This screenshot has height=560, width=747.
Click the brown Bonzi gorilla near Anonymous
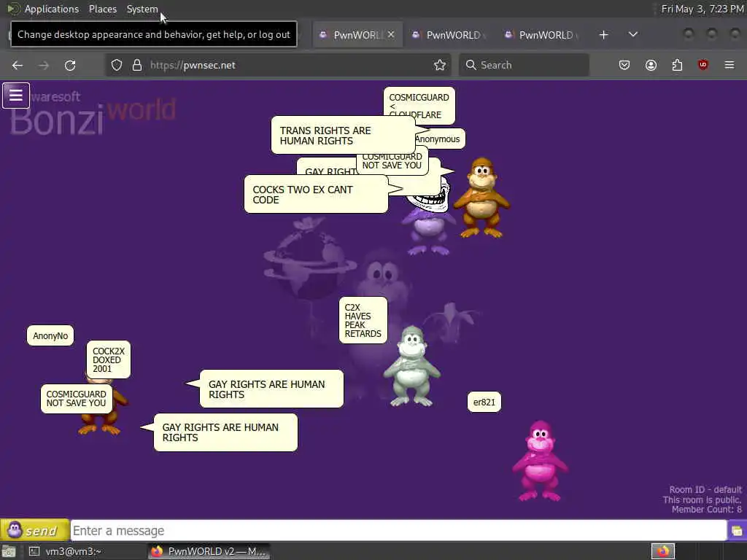pos(481,198)
